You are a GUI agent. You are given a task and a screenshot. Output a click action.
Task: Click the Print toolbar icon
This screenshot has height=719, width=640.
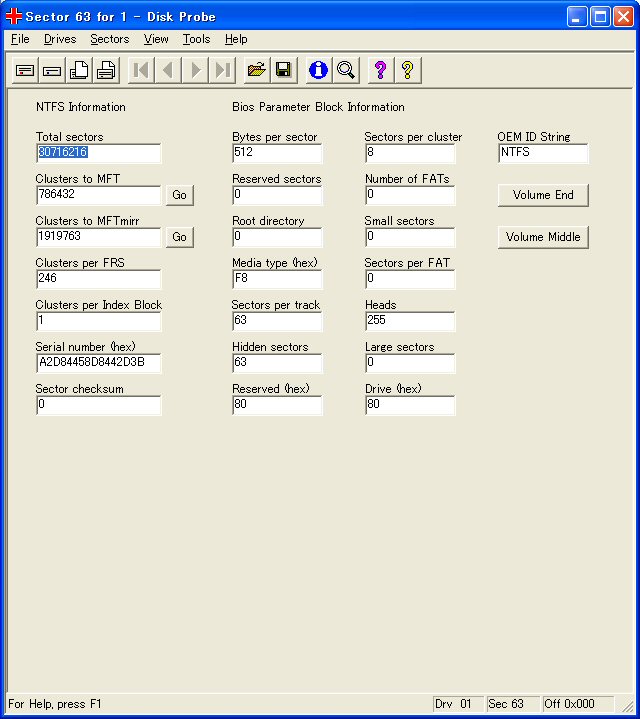tap(106, 71)
